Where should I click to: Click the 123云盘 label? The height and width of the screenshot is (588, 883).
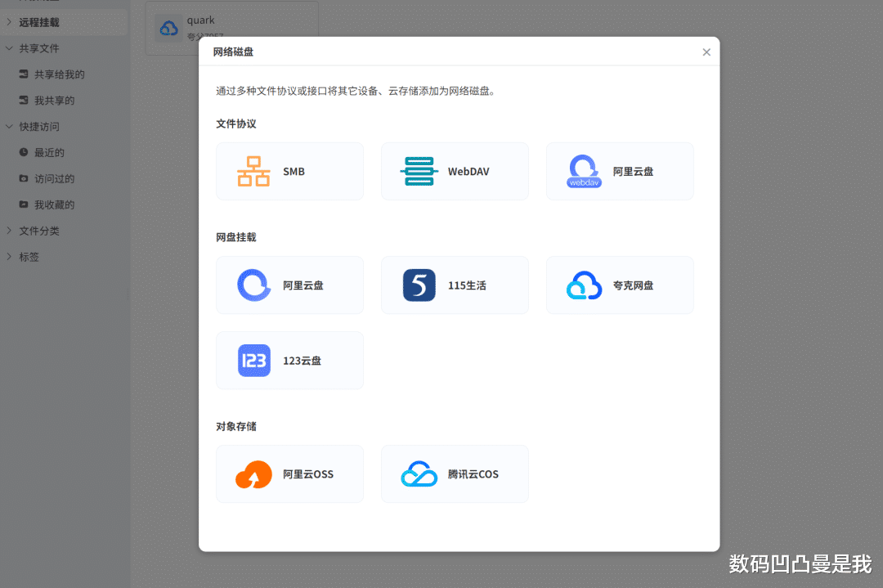pos(302,361)
